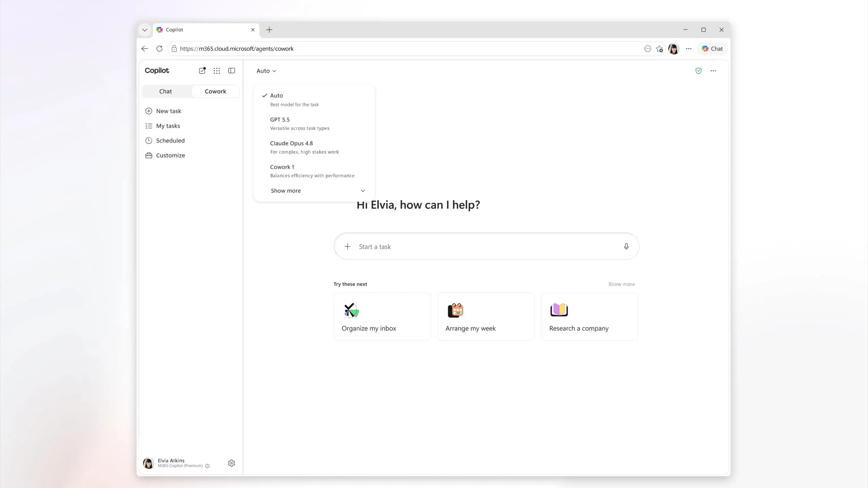Click Elvia Atkins profile avatar in sidebar
The height and width of the screenshot is (488, 868).
pos(148,463)
